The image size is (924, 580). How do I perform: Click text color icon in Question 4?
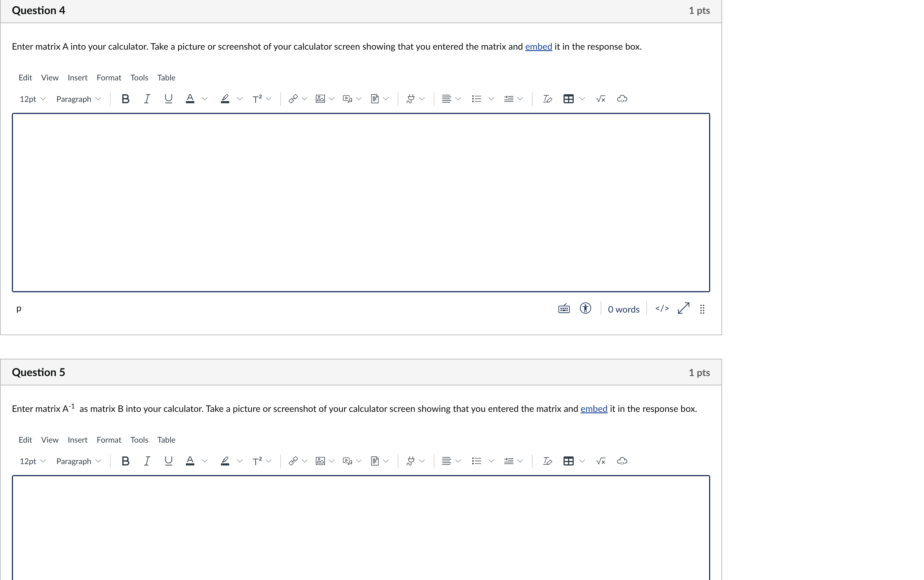[x=190, y=99]
